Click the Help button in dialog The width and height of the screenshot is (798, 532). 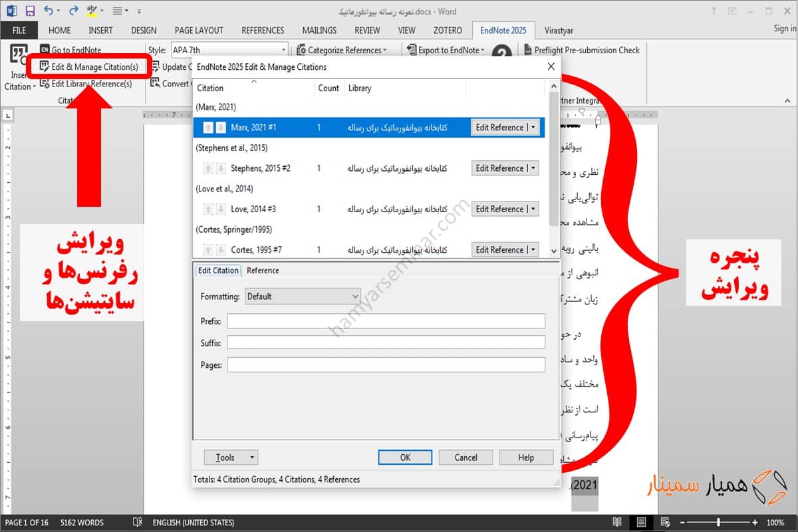526,458
